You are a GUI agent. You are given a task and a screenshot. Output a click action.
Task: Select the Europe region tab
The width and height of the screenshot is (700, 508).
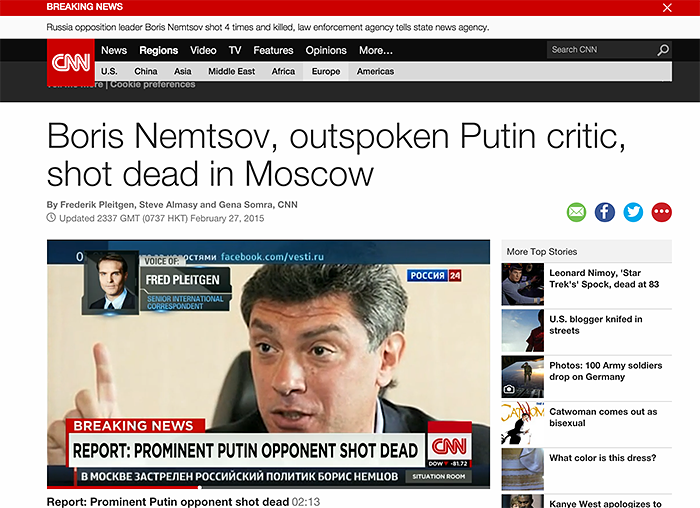click(325, 72)
